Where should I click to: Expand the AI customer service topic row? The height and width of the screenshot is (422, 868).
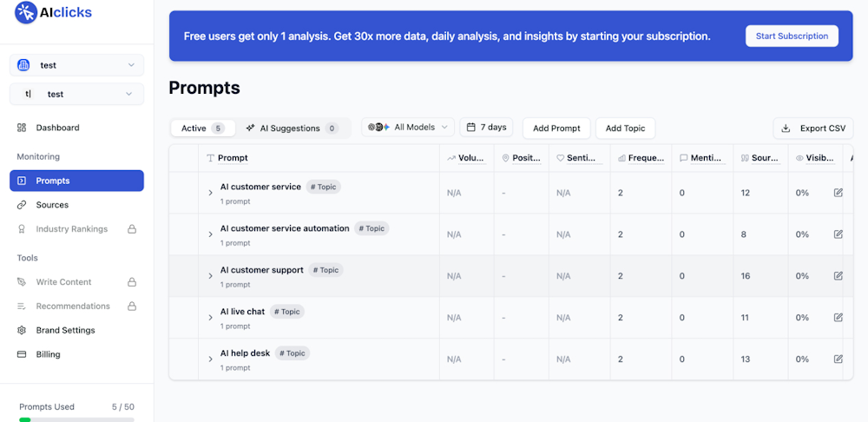click(x=210, y=193)
